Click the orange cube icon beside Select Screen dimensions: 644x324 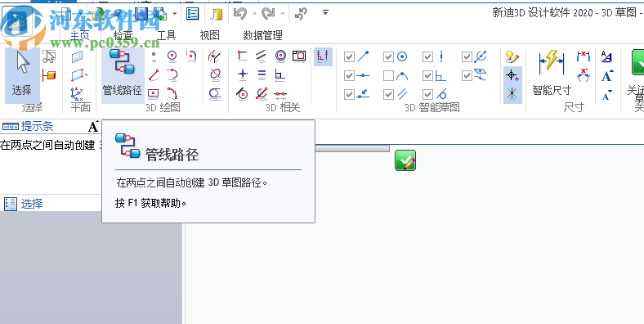pos(49,75)
